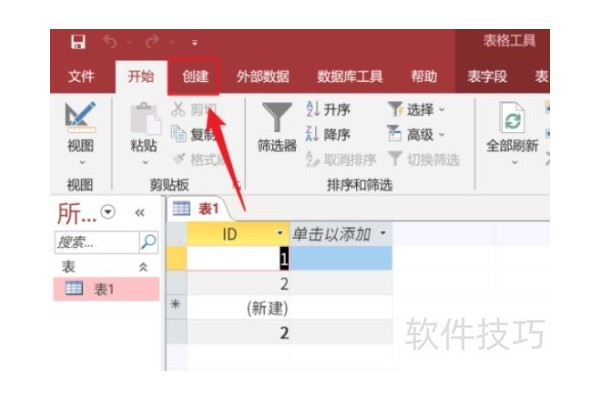600x400 pixels.
Task: Open the Quick Access Toolbar customize arrow
Action: 195,43
